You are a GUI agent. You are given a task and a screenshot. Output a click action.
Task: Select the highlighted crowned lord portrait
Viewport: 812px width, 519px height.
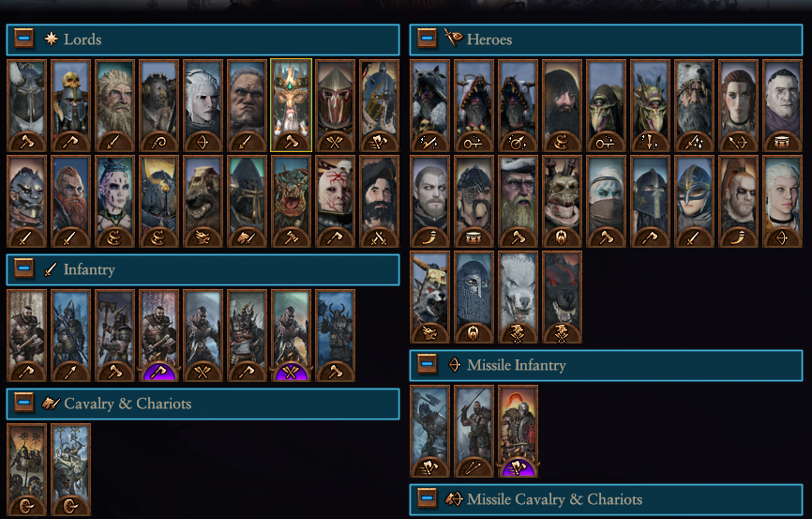click(x=291, y=105)
